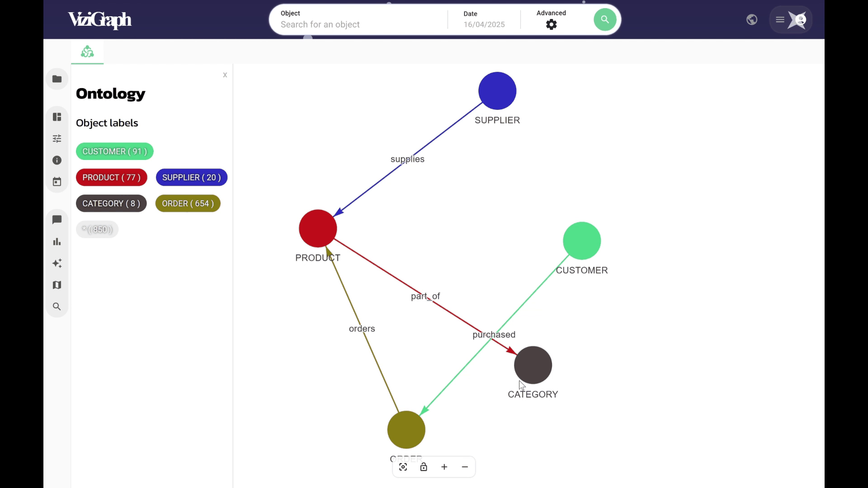
Task: Select the dashboard layout icon
Action: tap(57, 117)
